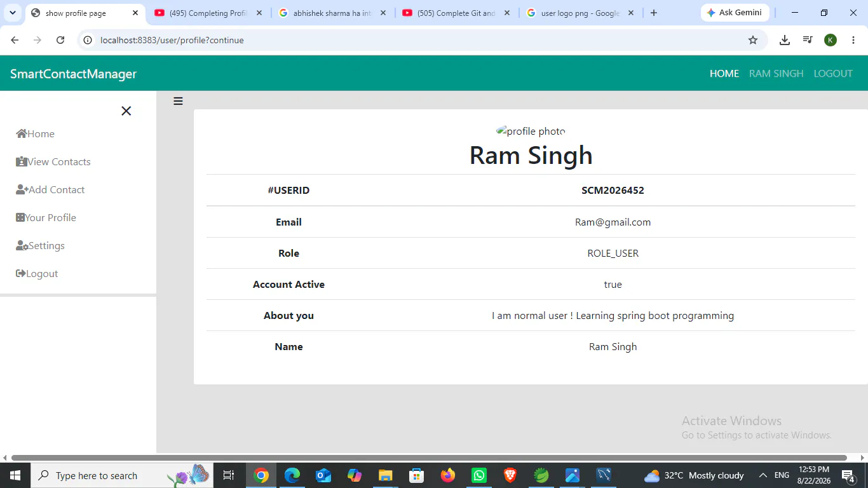Open Microsoft Store from taskbar

[x=417, y=475]
